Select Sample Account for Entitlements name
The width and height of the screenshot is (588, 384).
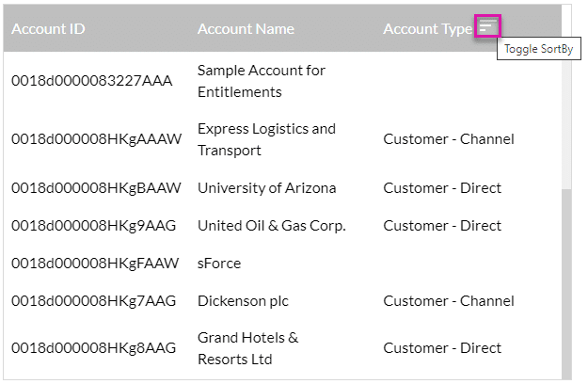click(x=262, y=81)
